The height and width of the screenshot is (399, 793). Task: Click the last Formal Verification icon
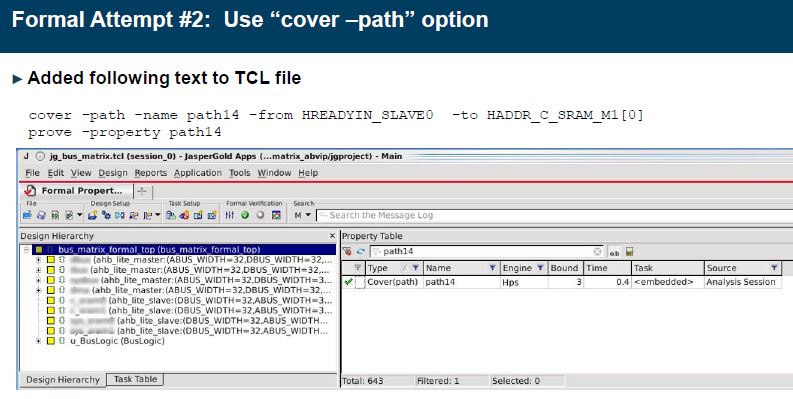point(276,215)
